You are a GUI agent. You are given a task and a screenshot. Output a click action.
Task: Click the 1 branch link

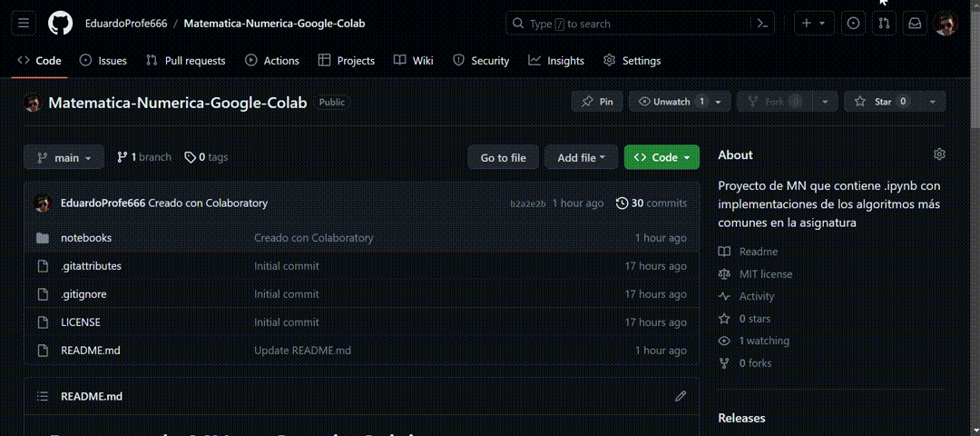tap(143, 157)
